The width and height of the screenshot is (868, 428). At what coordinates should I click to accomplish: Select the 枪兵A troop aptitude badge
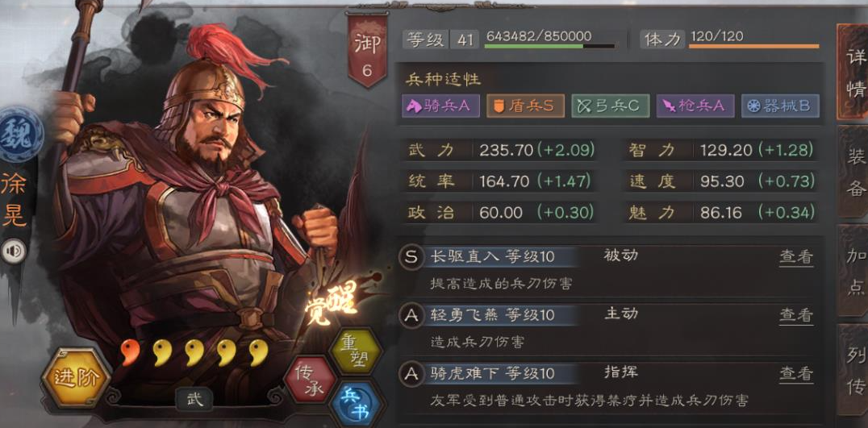(695, 106)
